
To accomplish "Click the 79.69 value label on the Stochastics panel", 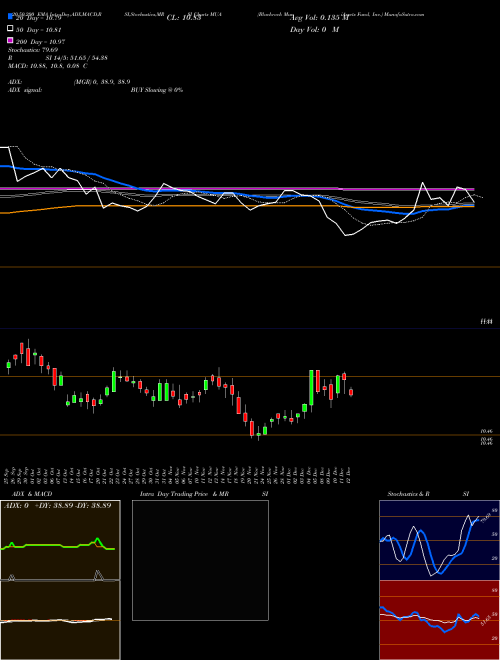I will [484, 518].
